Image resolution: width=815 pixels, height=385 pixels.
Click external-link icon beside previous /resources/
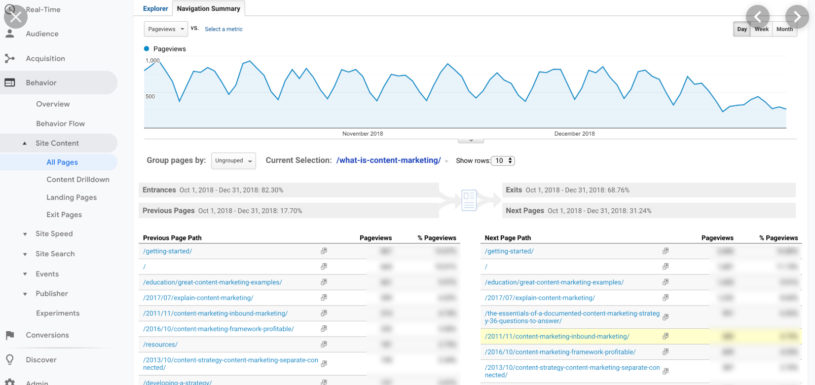pos(323,344)
